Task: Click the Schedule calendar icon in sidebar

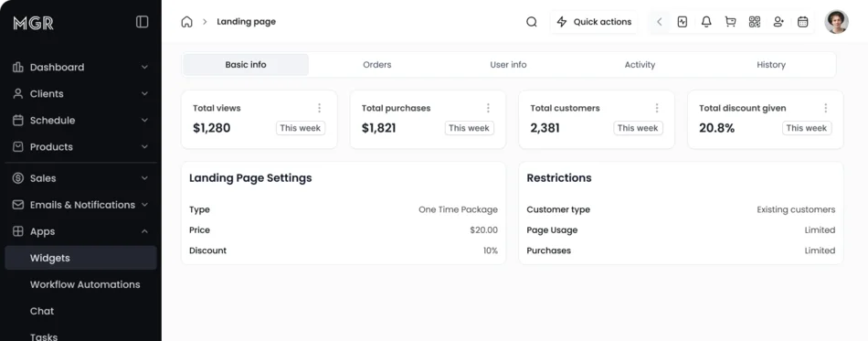Action: 18,120
